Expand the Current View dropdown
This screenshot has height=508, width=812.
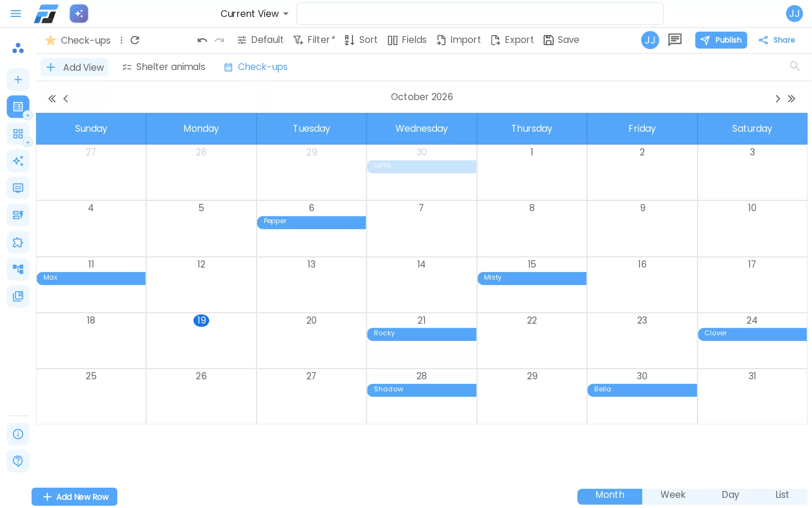[255, 14]
